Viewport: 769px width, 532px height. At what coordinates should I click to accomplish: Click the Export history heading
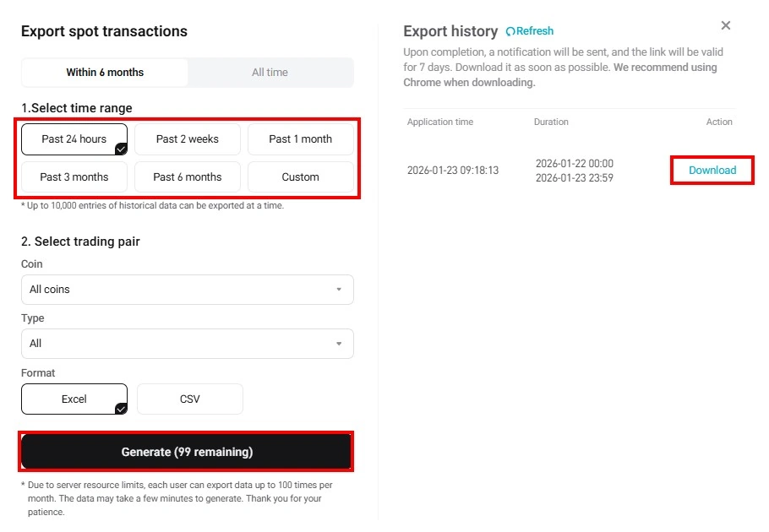coord(450,31)
